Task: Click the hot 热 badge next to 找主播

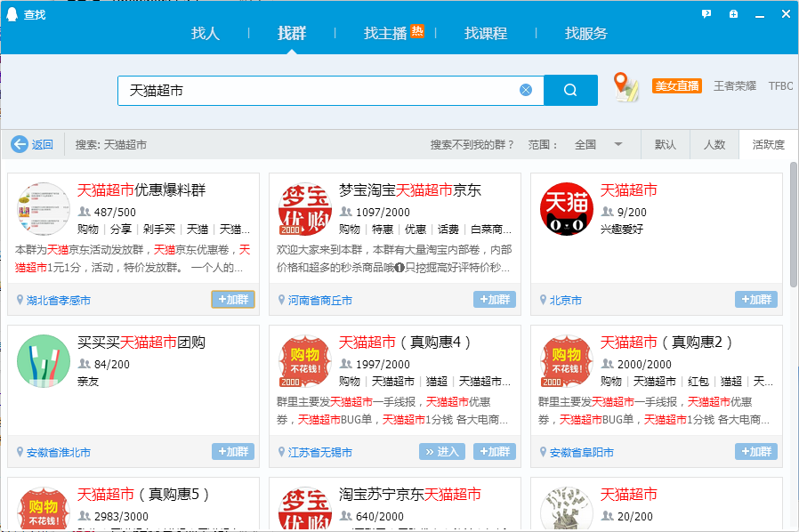Action: point(417,31)
